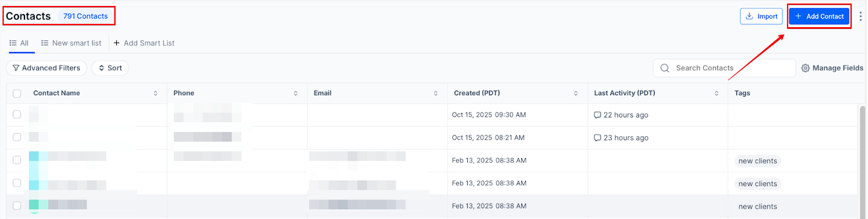Screen dimensions: 868x219
Task: Click the Import download icon
Action: click(x=749, y=16)
